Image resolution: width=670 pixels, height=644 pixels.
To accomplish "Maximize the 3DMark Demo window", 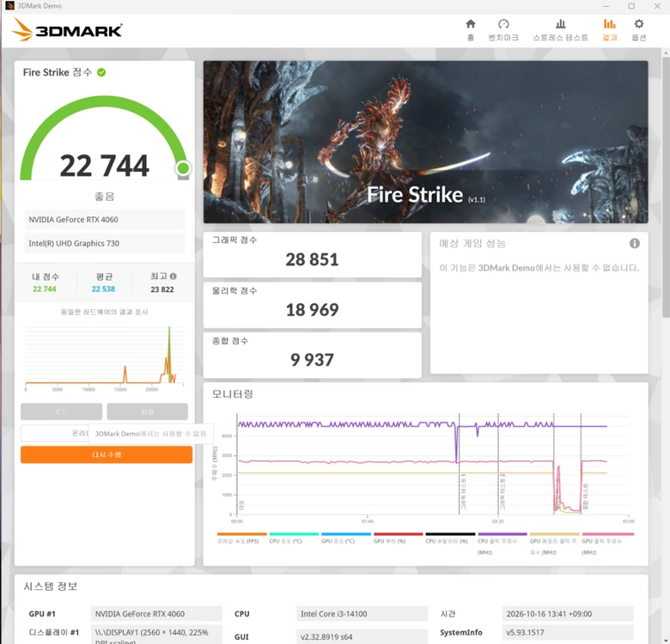I will click(631, 6).
